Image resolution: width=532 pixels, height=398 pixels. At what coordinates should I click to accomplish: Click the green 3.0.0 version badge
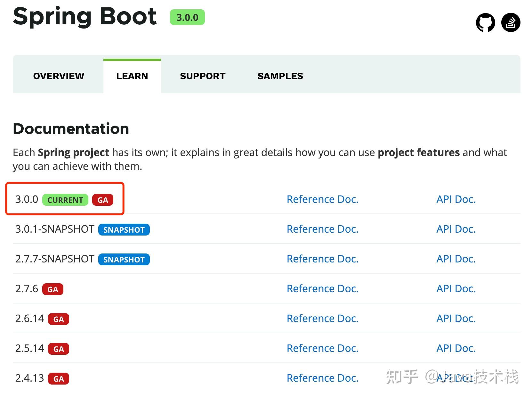click(188, 18)
